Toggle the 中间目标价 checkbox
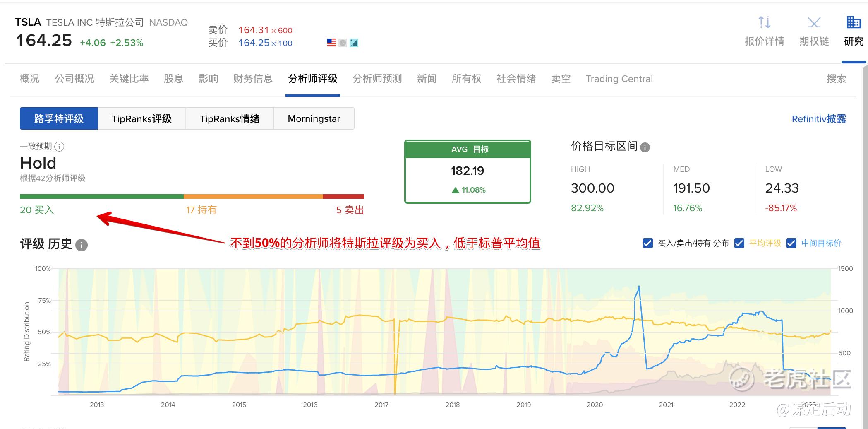 point(791,243)
